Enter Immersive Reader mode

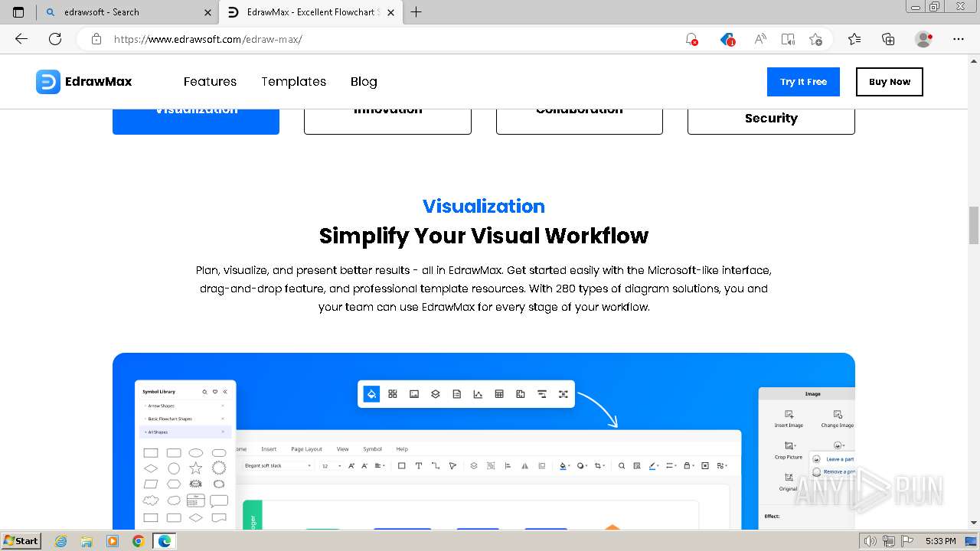[788, 39]
